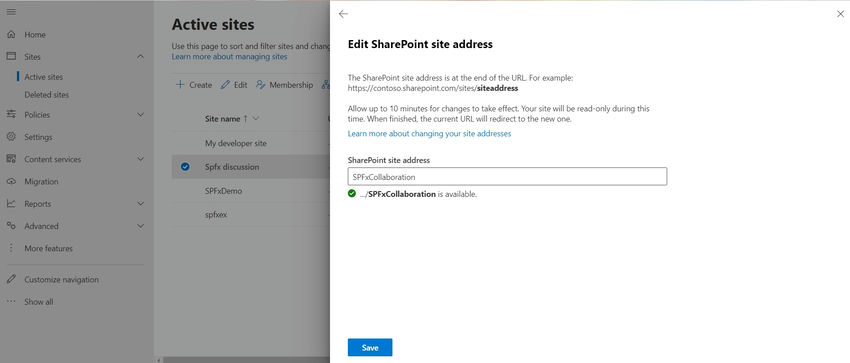Collapse the Sites section chevron
850x363 pixels.
[140, 57]
